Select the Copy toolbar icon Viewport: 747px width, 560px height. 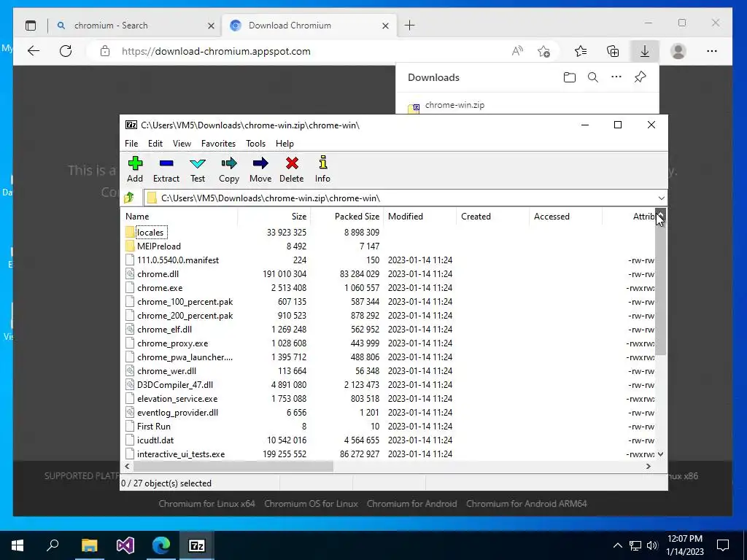pyautogui.click(x=228, y=169)
